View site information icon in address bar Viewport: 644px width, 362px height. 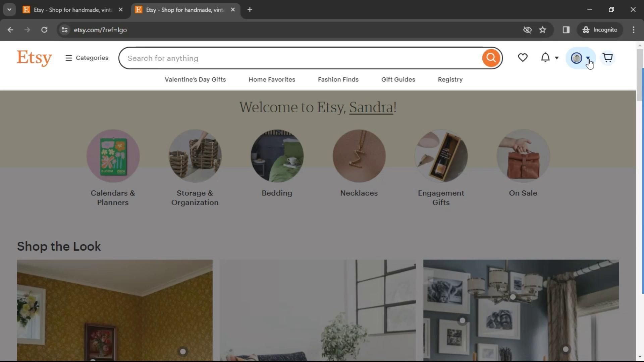(x=65, y=30)
